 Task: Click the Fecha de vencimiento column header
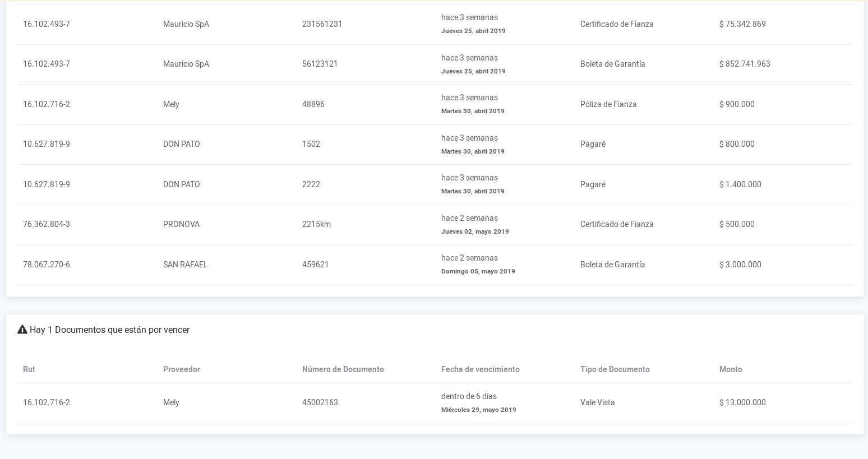point(480,369)
